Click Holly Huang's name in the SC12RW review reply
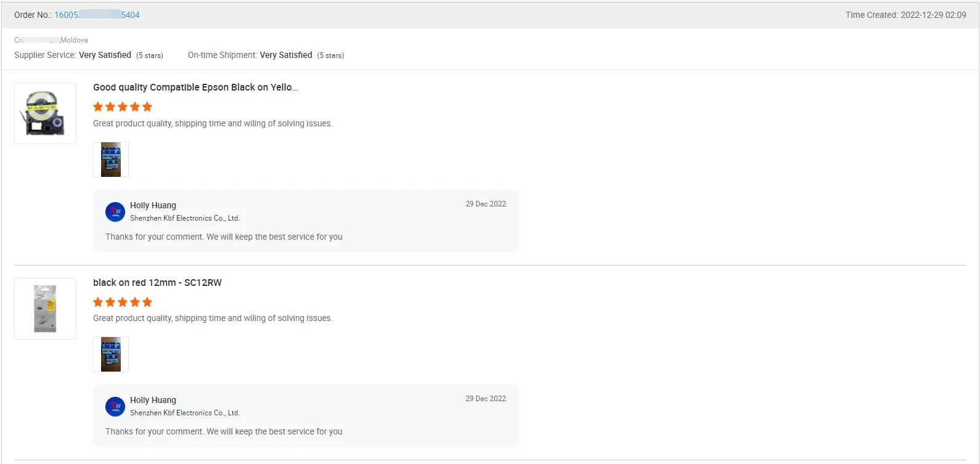The image size is (980, 464). (153, 400)
